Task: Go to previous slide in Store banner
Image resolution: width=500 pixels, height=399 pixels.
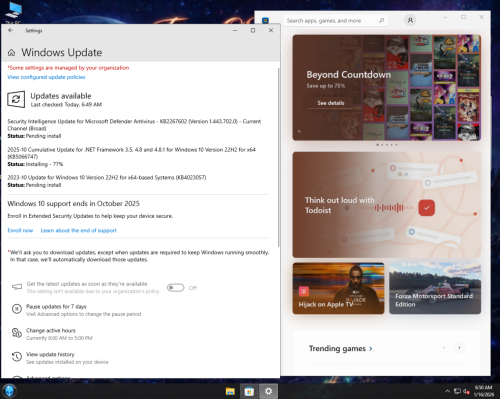Action: [x=299, y=131]
